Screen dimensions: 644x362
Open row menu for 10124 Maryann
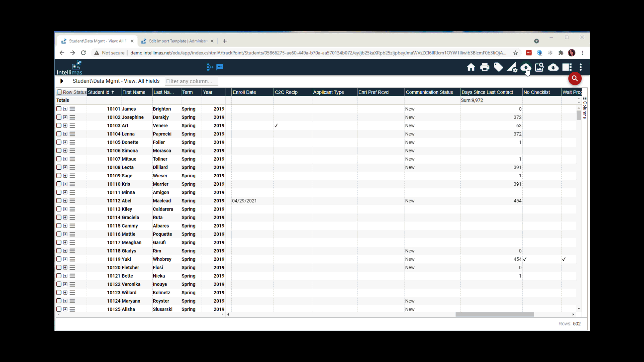tap(72, 301)
